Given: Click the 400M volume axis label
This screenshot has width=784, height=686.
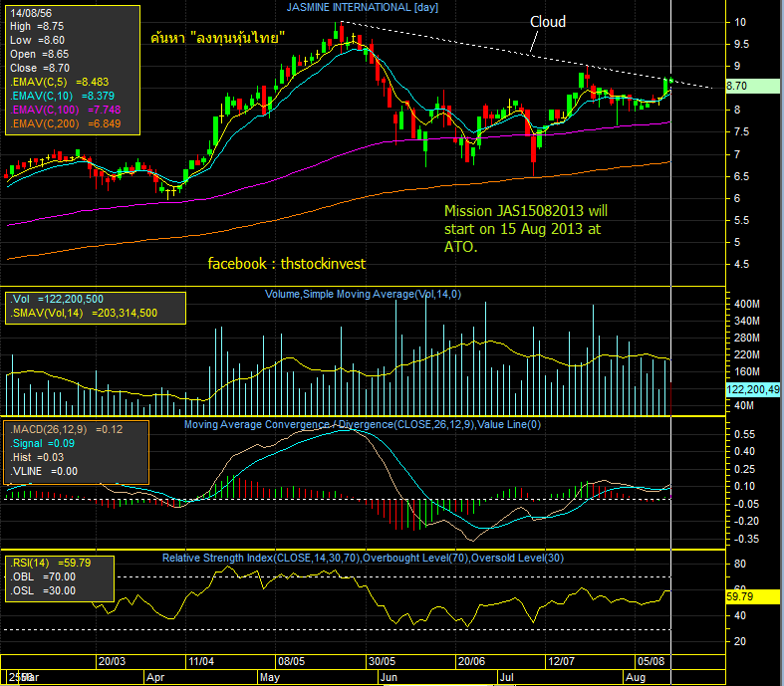Looking at the screenshot, I should click(747, 304).
